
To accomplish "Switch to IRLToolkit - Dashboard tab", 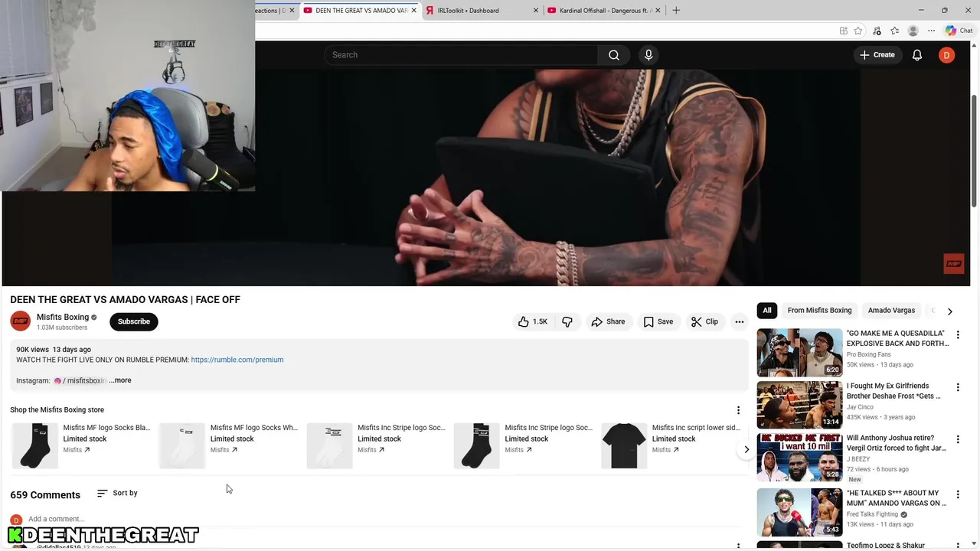I will [482, 11].
